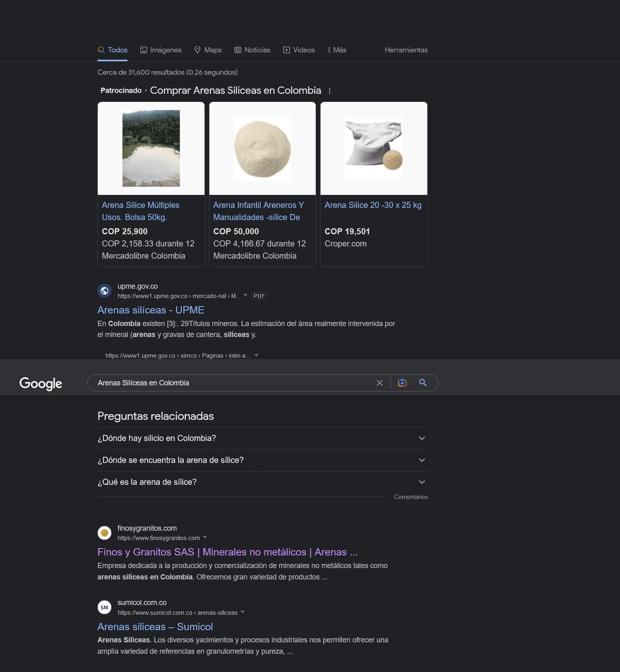The height and width of the screenshot is (672, 620).
Task: Open Arena Infantil Areneros Y Manualidades link
Action: tap(258, 211)
